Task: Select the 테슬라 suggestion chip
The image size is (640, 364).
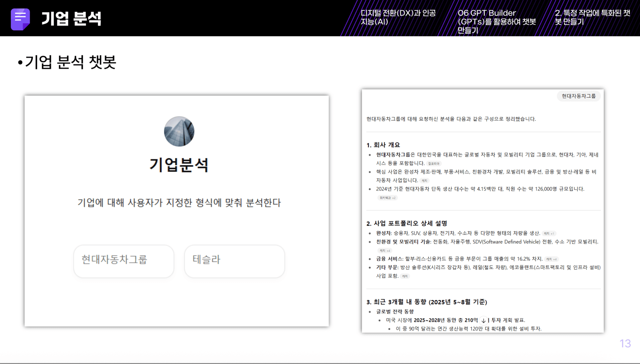Action: (x=234, y=261)
